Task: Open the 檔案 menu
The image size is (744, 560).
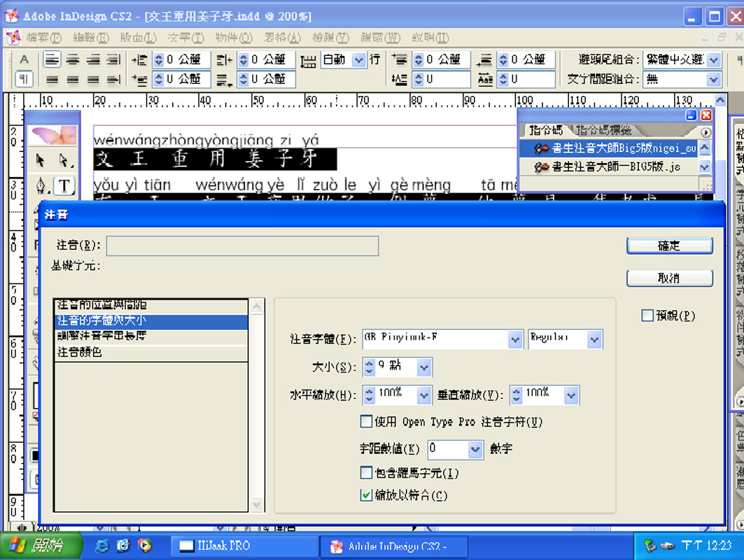Action: (43, 38)
